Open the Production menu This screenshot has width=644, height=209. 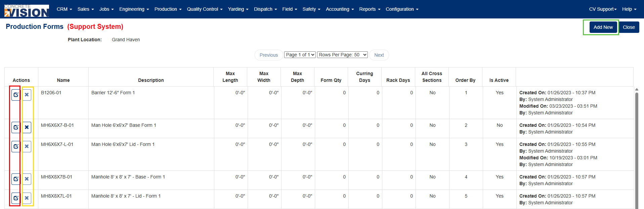[168, 9]
